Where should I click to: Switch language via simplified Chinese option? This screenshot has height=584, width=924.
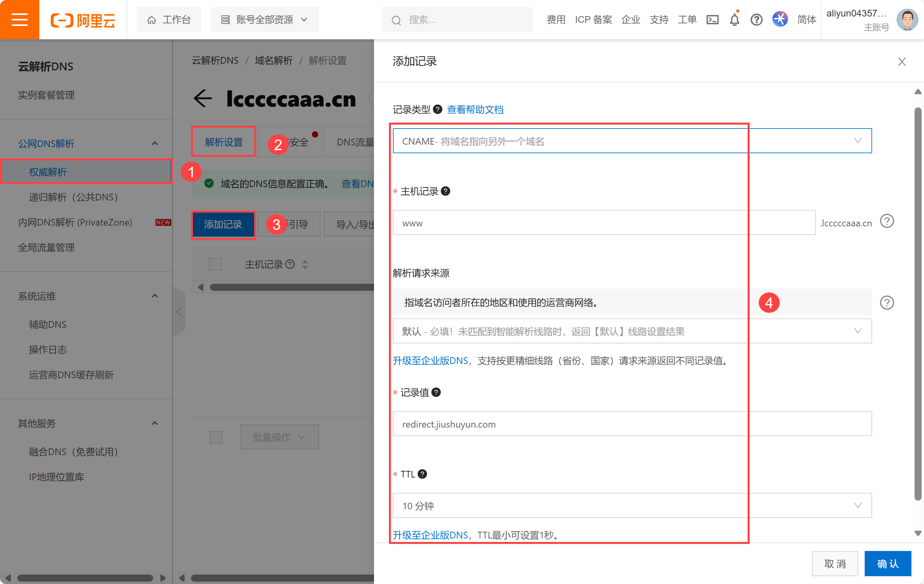pos(807,20)
